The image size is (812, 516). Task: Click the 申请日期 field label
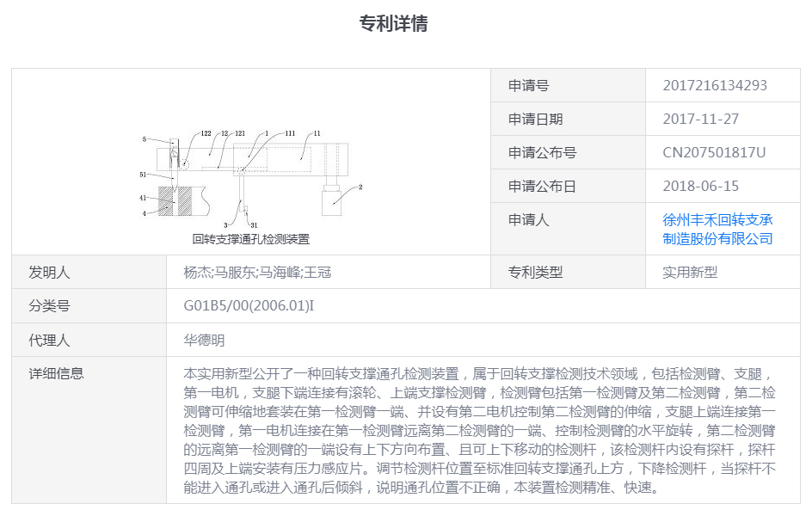click(x=535, y=119)
